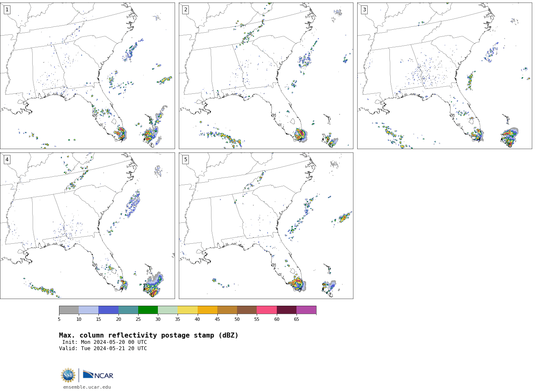Viewport: 536px width, 392px height.
Task: Click the dark green 25-30 dBZ swatch
Action: (x=148, y=310)
